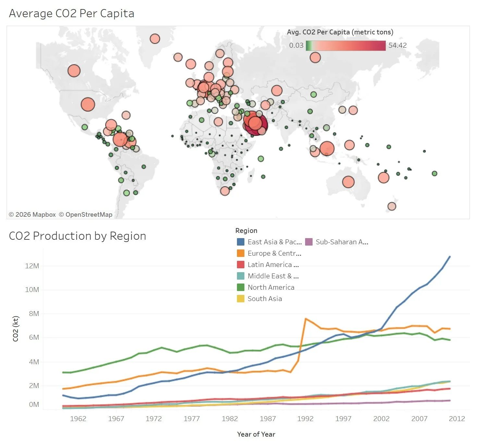
Task: Click the 4M y-axis label
Action: (x=34, y=362)
